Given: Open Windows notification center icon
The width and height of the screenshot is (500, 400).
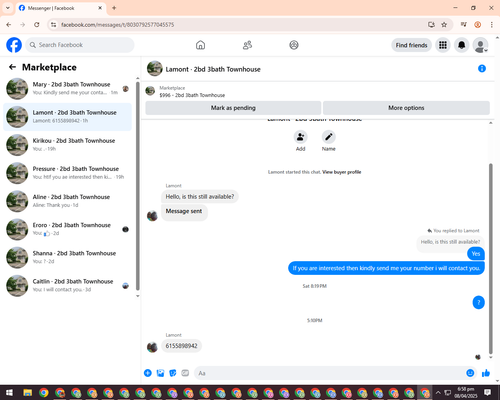Looking at the screenshot, I should click(487, 393).
